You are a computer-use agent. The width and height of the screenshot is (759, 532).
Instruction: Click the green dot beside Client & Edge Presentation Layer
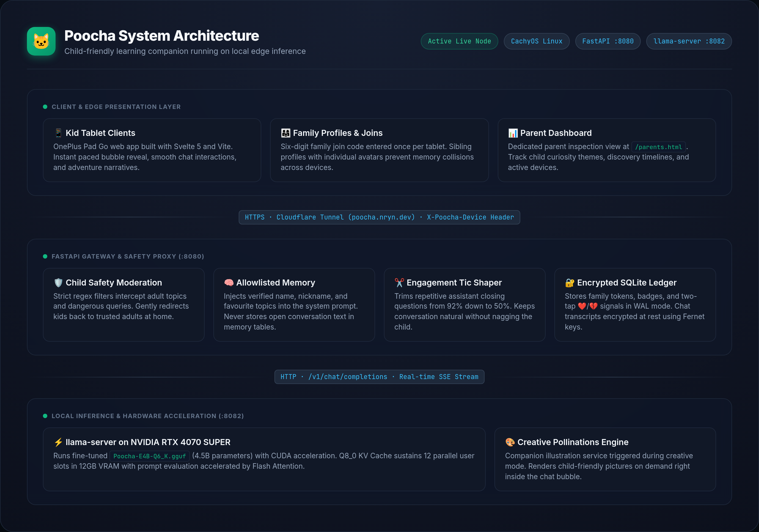[45, 107]
